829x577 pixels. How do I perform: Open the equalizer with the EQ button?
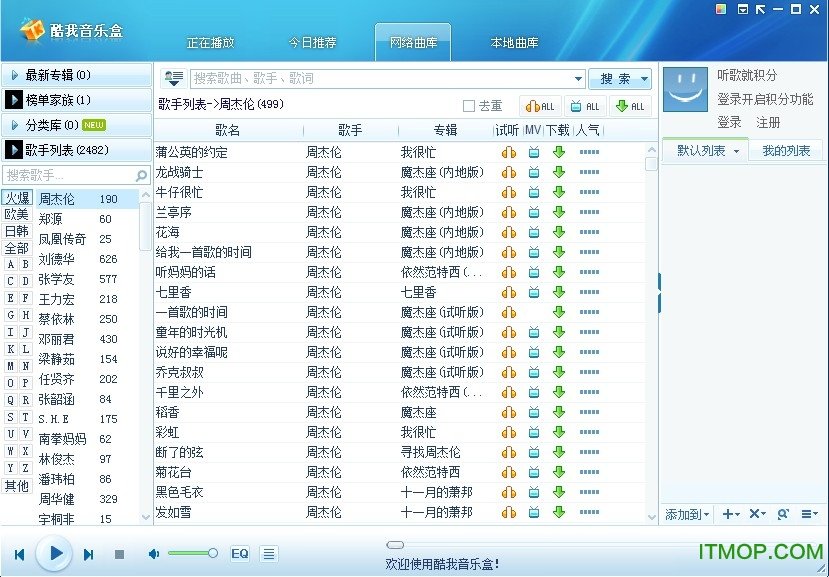pyautogui.click(x=240, y=554)
